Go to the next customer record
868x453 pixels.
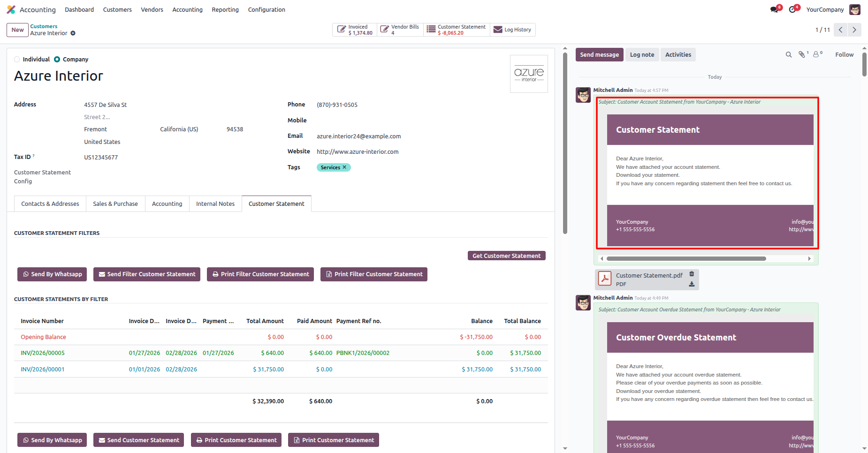854,30
